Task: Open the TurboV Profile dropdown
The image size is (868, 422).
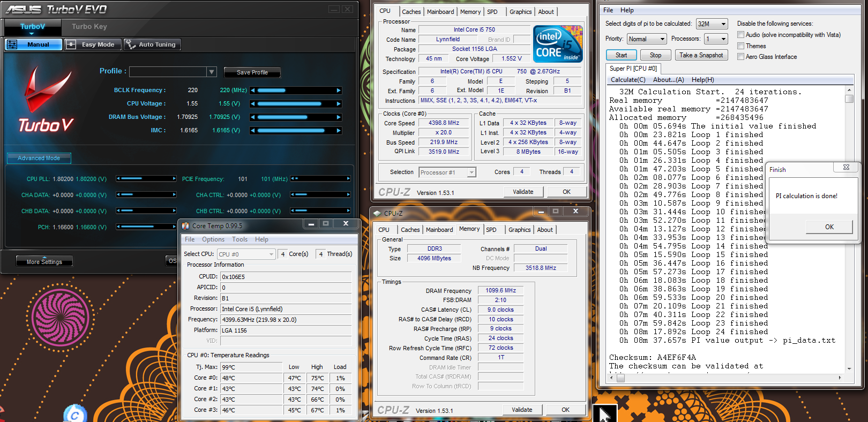Action: (x=212, y=72)
